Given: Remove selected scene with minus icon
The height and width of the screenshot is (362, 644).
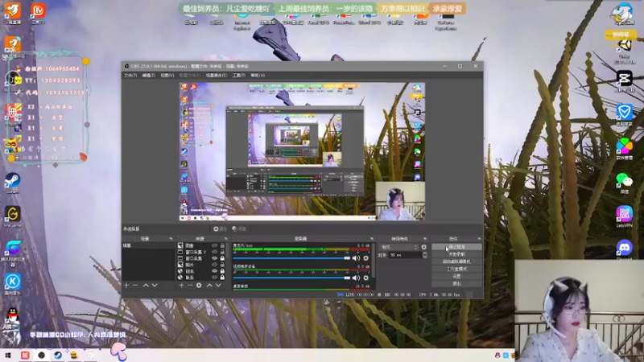Looking at the screenshot, I should pos(135,286).
